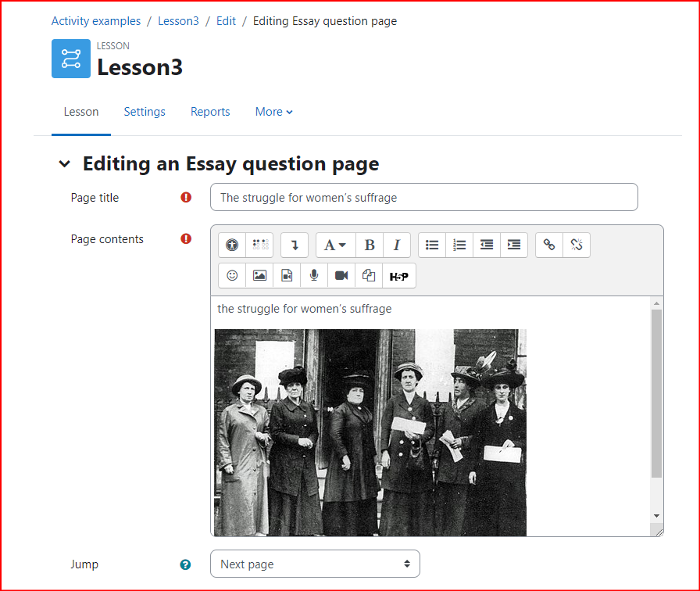Click the editor scrollbar up arrow

(x=656, y=303)
